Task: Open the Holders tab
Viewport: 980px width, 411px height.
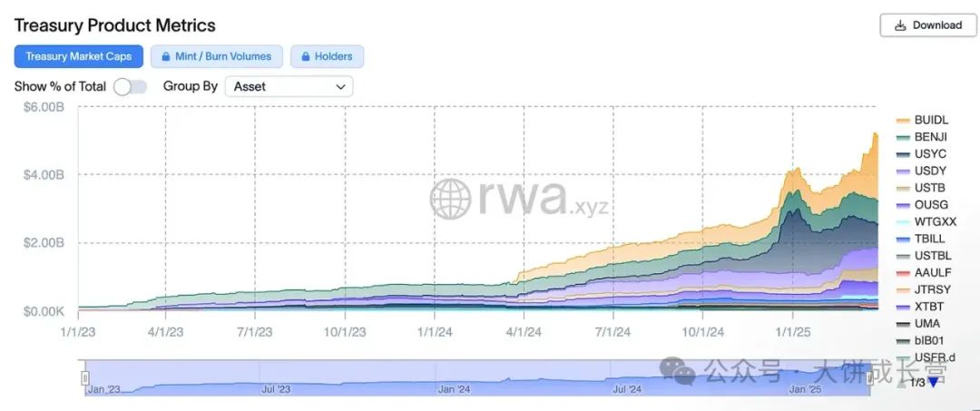Action: [x=327, y=56]
